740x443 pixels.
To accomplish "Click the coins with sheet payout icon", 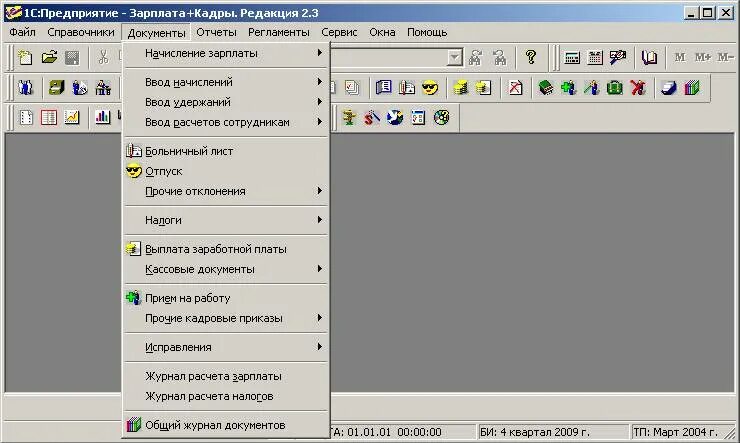I will (x=484, y=88).
